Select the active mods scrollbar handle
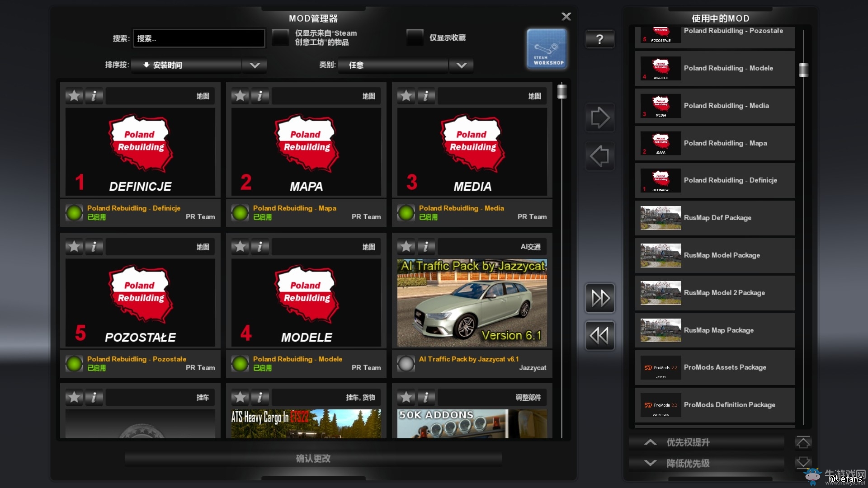Viewport: 868px width, 488px height. click(803, 70)
